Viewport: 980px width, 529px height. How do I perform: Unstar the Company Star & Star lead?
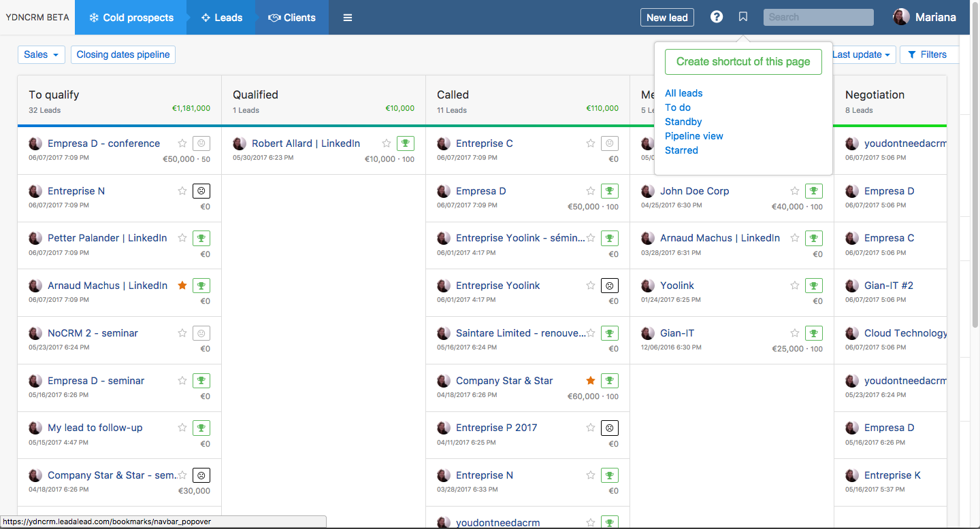pyautogui.click(x=590, y=381)
